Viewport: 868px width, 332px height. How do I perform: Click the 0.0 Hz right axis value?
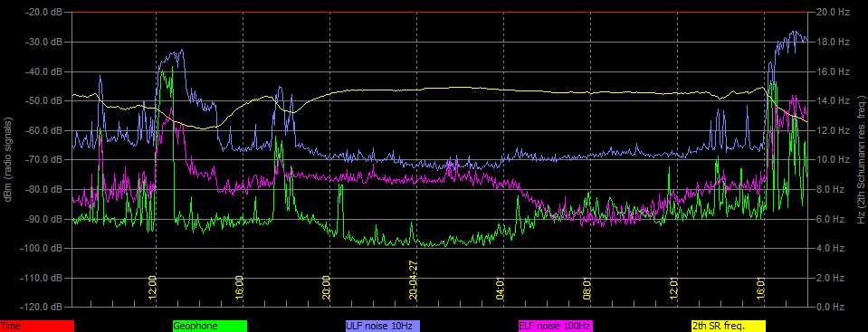830,307
